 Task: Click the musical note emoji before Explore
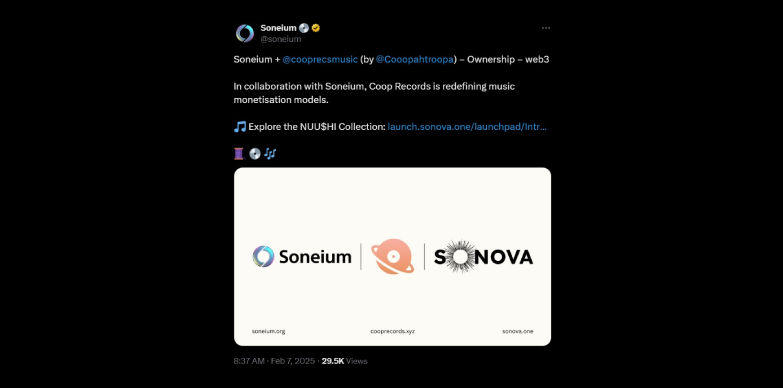[x=240, y=127]
